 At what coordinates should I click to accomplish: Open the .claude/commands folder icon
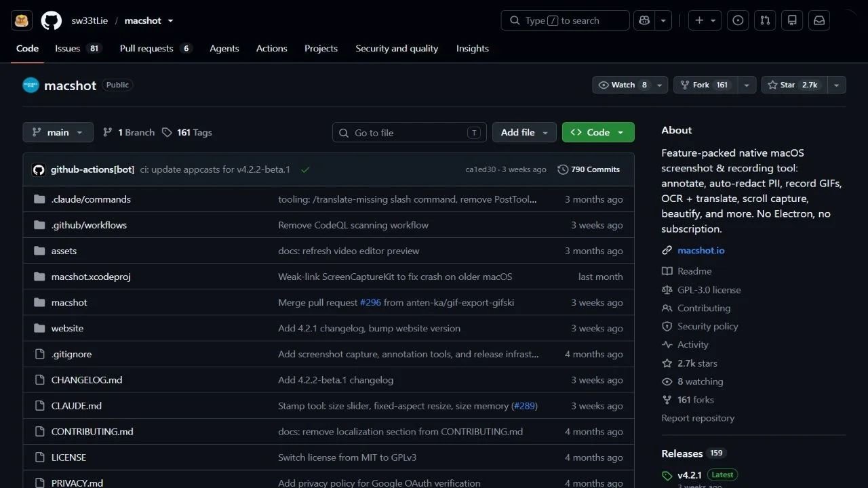click(x=39, y=199)
